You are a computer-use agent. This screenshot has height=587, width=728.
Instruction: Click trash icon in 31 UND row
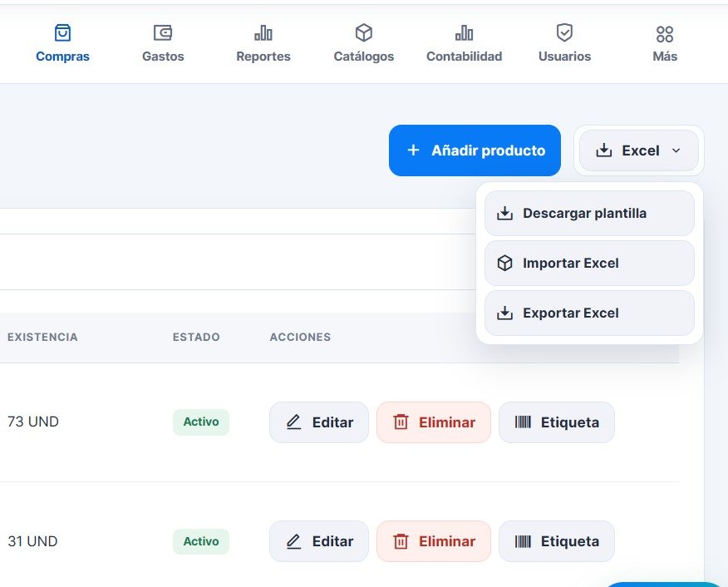coord(401,541)
